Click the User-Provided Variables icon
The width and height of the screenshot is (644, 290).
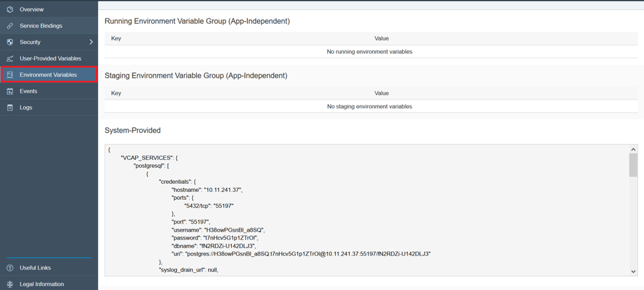pos(10,58)
